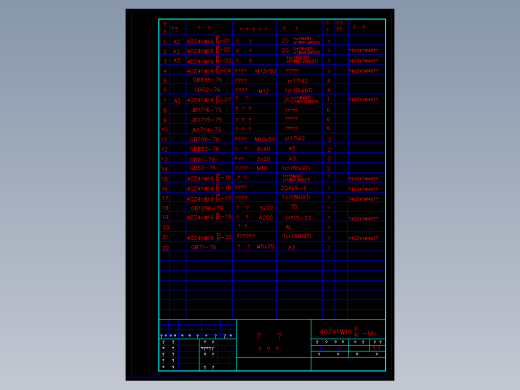Click the part number cell ending in -04
Viewport: 520px width, 390px height.
[209, 70]
